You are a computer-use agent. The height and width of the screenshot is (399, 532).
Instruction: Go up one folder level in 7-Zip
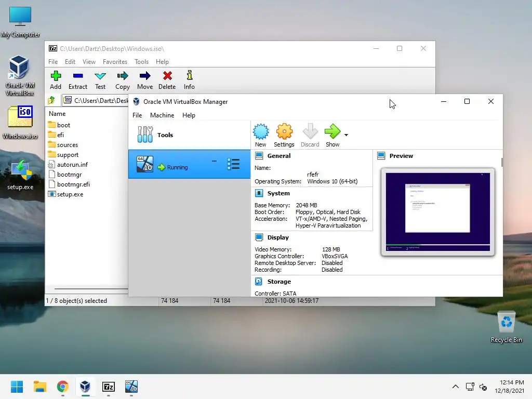pyautogui.click(x=51, y=100)
